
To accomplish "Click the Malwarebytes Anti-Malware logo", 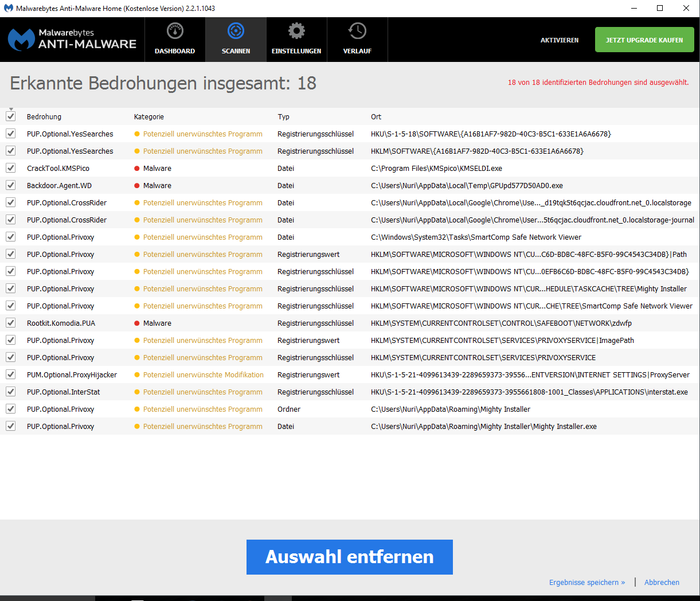I will tap(72, 39).
